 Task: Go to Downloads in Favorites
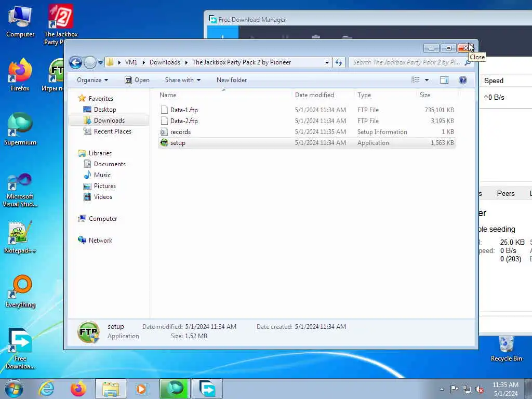click(x=109, y=121)
